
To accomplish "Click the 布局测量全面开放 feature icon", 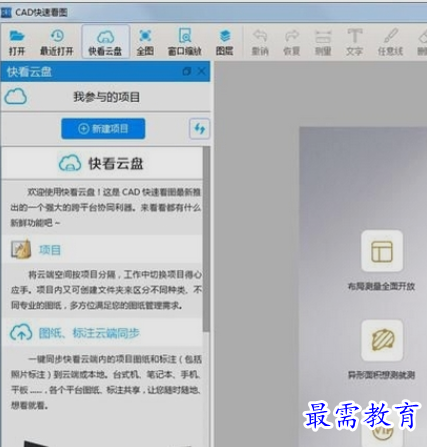I will pos(382,251).
